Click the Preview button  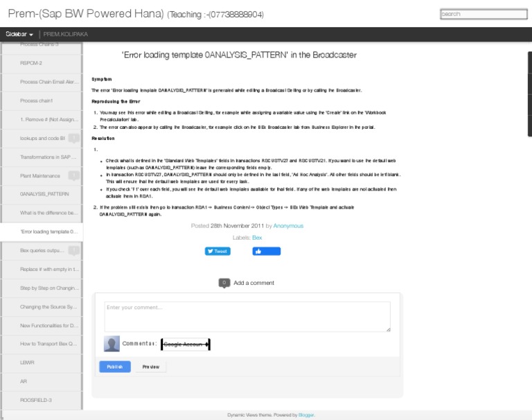pyautogui.click(x=150, y=367)
